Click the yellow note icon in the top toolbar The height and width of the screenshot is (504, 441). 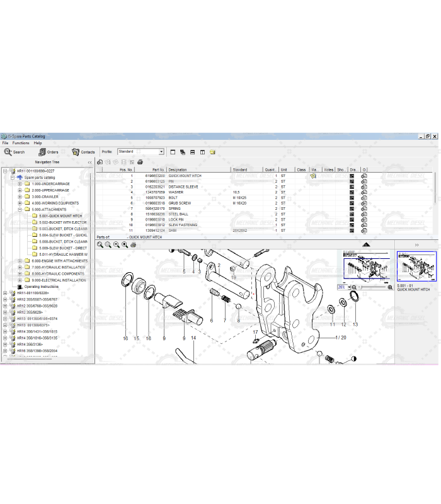[x=212, y=152]
